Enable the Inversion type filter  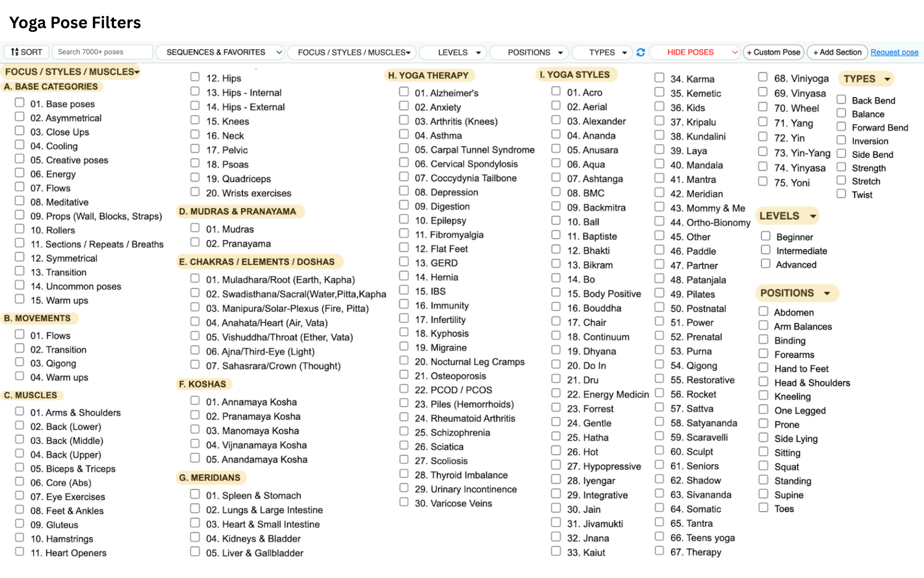842,140
